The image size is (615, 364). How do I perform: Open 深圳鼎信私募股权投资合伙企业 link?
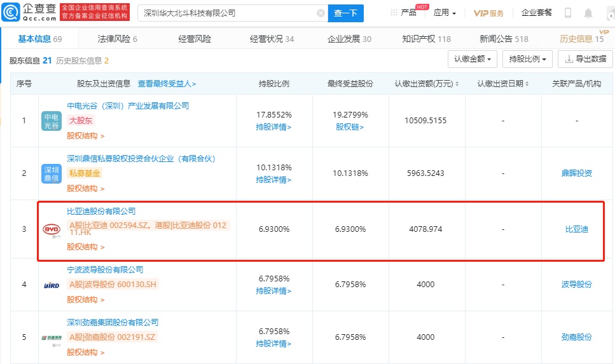[141, 159]
